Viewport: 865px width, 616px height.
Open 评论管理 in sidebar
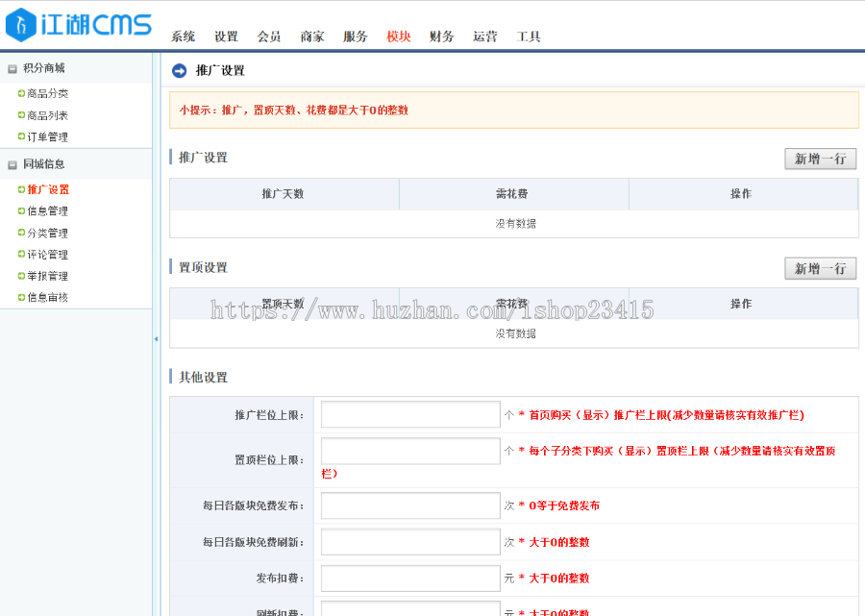pyautogui.click(x=47, y=255)
